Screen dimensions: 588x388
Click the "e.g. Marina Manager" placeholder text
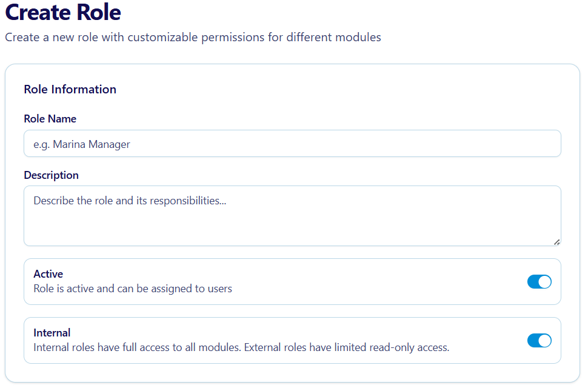point(82,144)
